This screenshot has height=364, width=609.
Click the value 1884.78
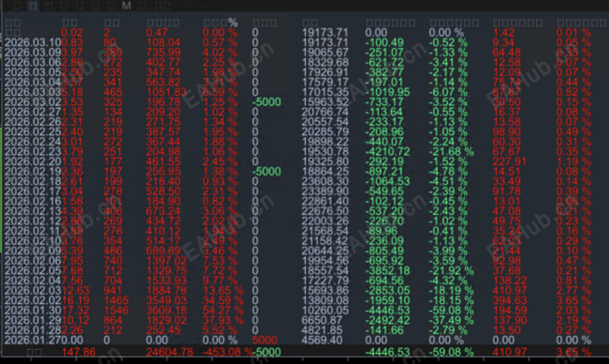coord(166,290)
